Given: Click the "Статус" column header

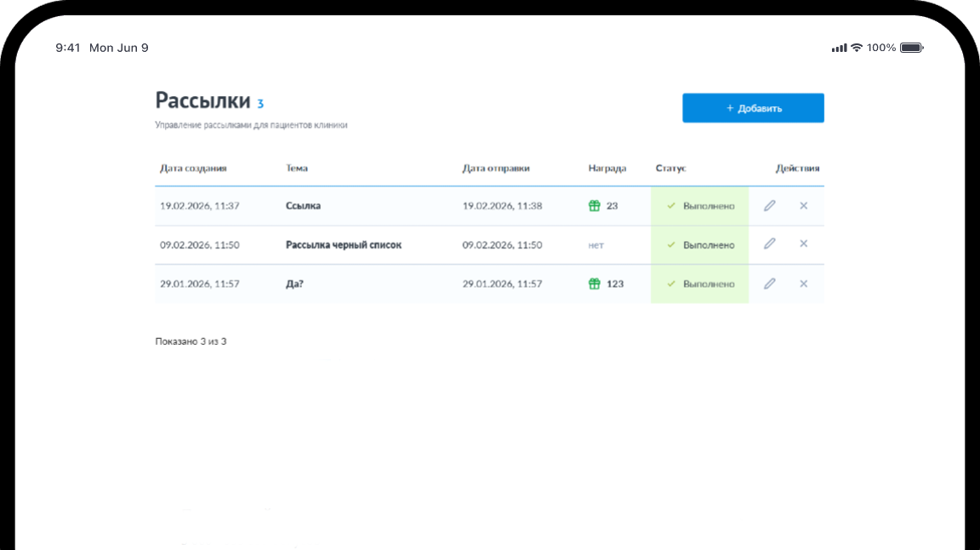Looking at the screenshot, I should 670,169.
